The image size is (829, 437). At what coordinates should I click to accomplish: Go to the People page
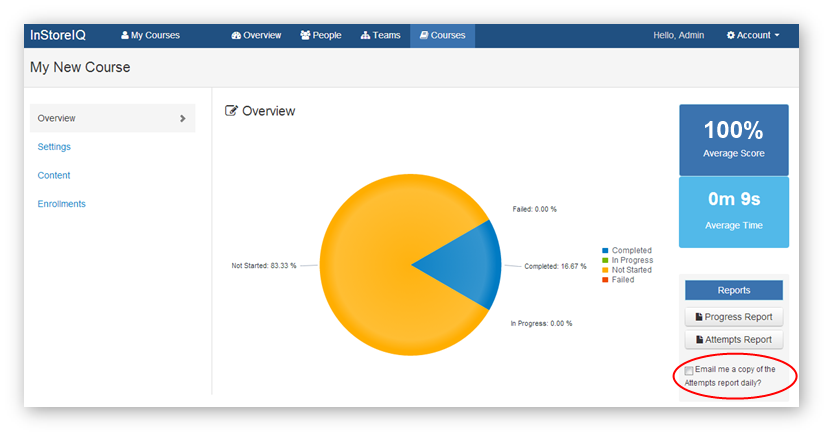tap(320, 35)
